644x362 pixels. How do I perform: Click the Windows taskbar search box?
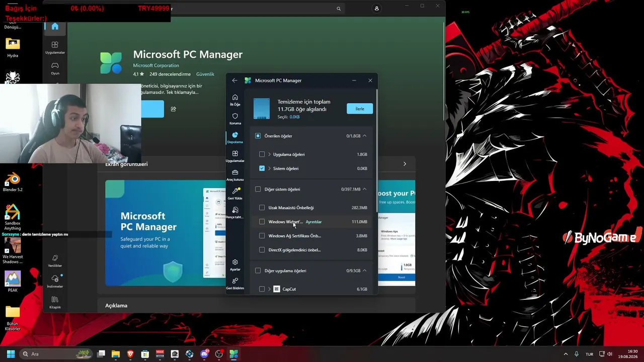(56, 354)
